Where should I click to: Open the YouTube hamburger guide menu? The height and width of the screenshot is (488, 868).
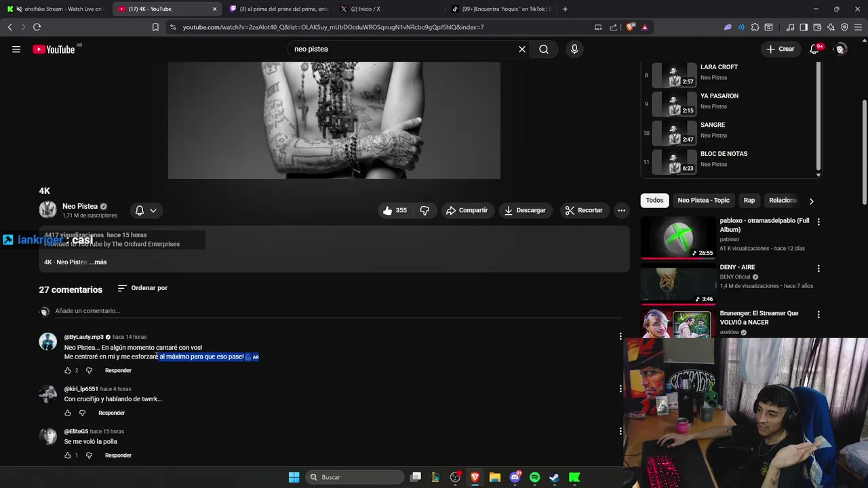coord(16,49)
